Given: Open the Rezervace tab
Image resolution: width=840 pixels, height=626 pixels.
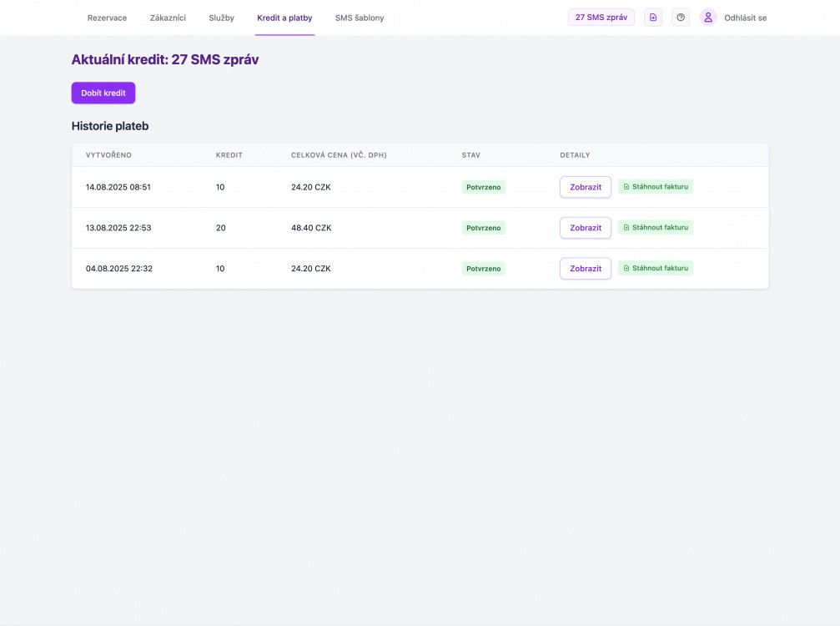Looking at the screenshot, I should coord(107,18).
